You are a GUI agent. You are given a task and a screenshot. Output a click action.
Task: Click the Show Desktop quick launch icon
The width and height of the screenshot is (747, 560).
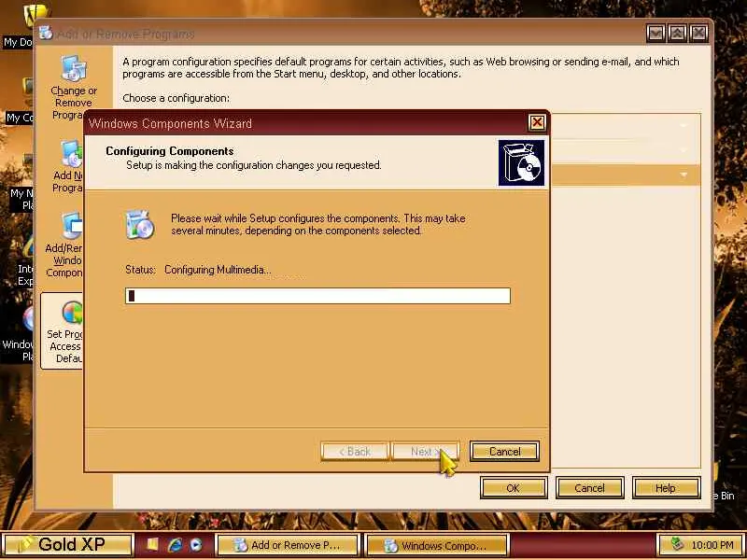(152, 545)
